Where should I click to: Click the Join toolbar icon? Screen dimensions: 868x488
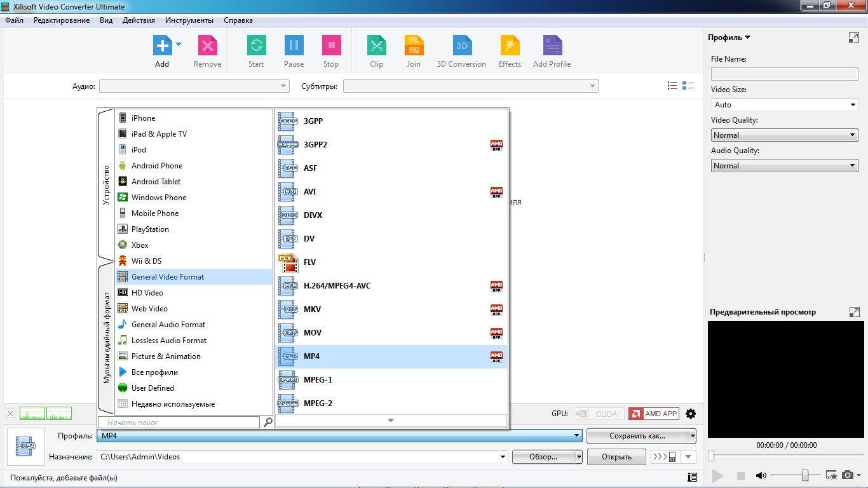(414, 46)
